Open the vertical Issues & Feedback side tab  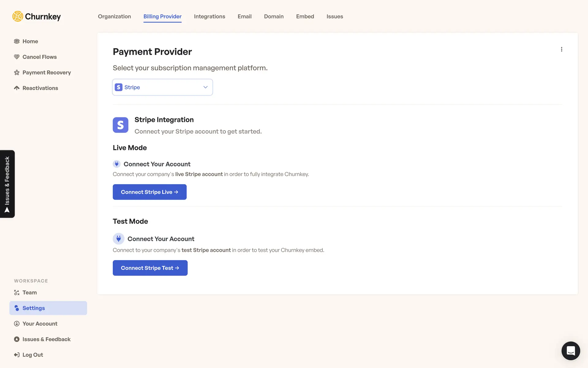pyautogui.click(x=7, y=184)
